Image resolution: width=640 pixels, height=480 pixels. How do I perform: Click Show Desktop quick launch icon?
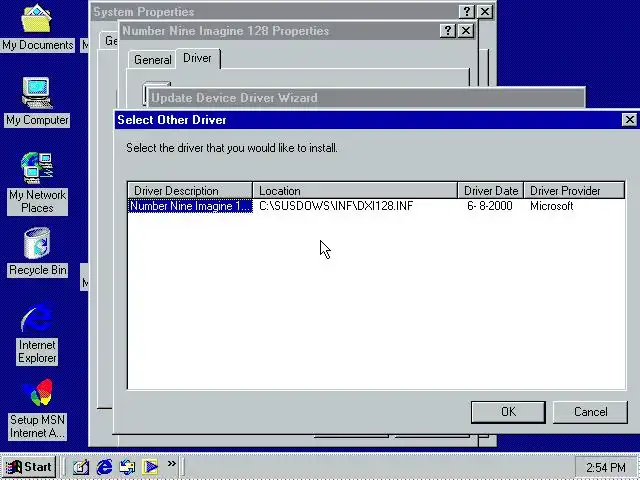(x=80, y=467)
